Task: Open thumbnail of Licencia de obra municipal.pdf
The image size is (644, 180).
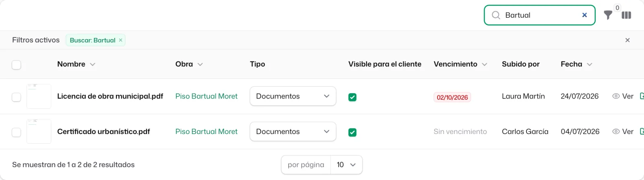Action: point(39,96)
